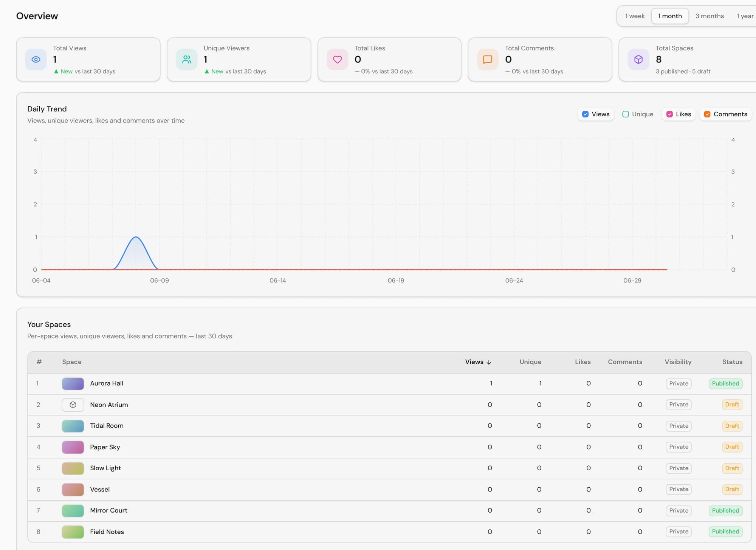The width and height of the screenshot is (756, 550).
Task: Sort by the Likes column header
Action: click(x=582, y=362)
